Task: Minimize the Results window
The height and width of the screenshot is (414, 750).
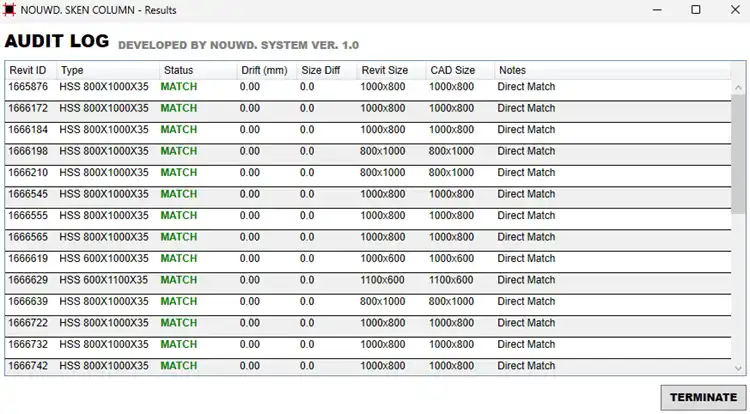Action: [657, 10]
